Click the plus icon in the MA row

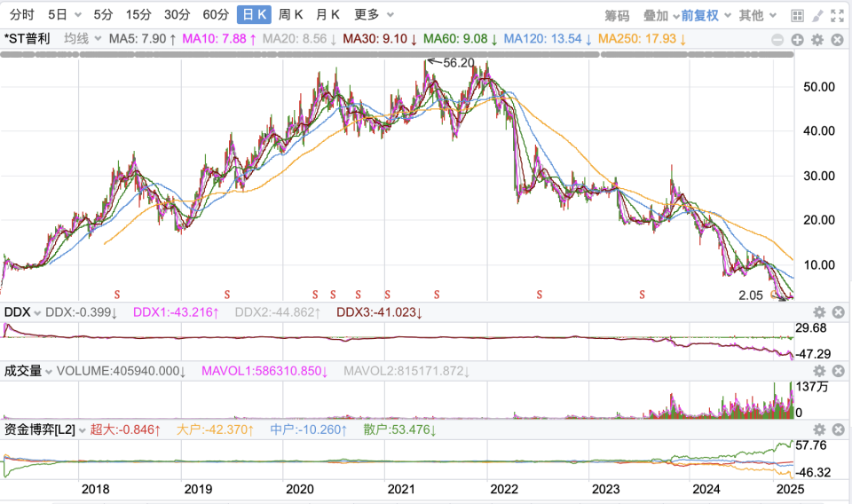pyautogui.click(x=797, y=40)
